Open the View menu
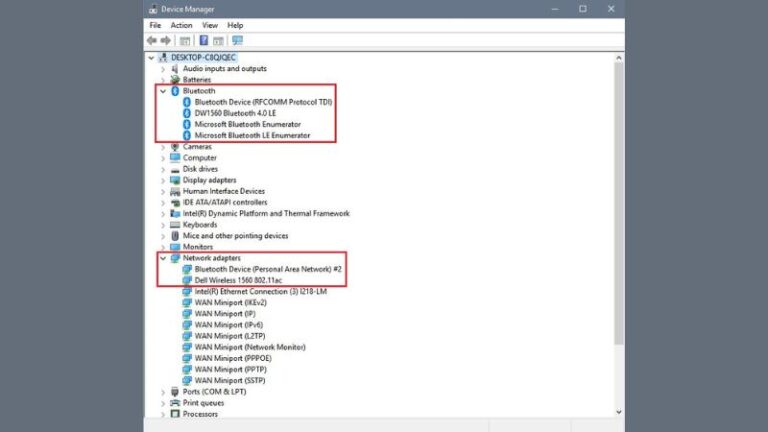Image resolution: width=768 pixels, height=432 pixels. point(210,25)
